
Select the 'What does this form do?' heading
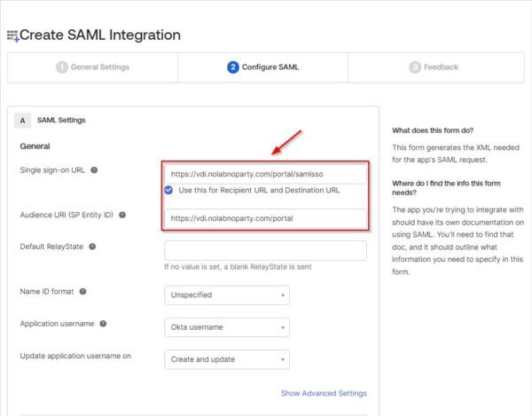433,130
